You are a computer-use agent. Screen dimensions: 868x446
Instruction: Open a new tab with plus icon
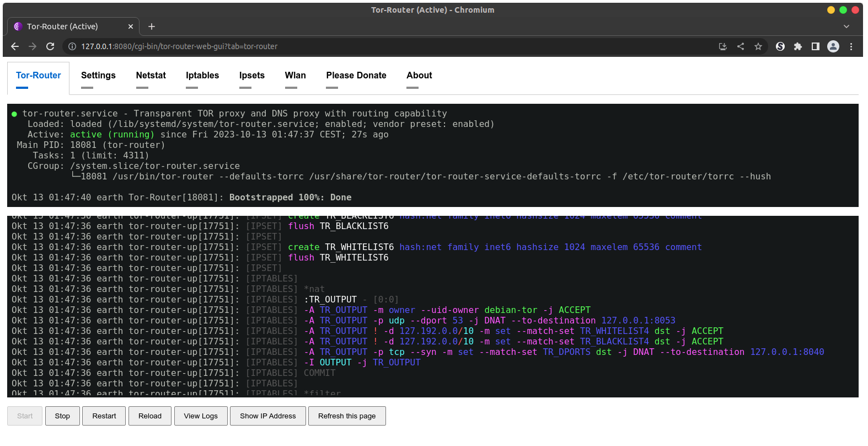(152, 26)
